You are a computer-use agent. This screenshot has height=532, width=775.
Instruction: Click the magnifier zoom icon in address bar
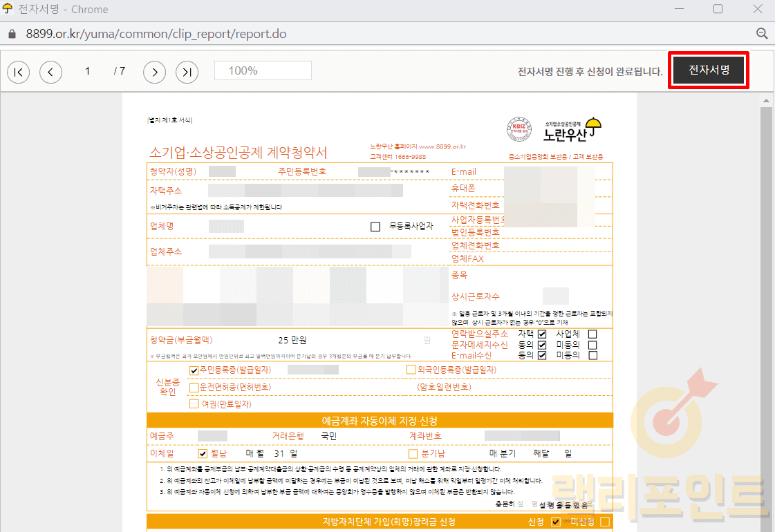pyautogui.click(x=762, y=34)
